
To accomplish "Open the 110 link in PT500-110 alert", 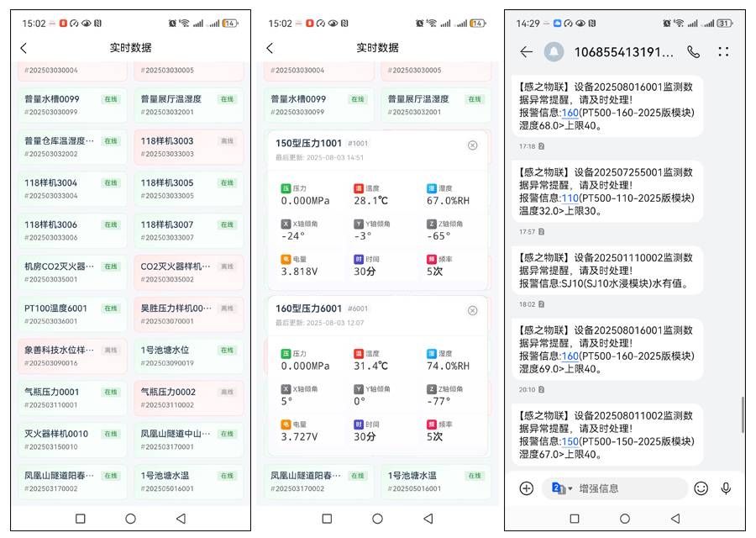I will (x=570, y=198).
